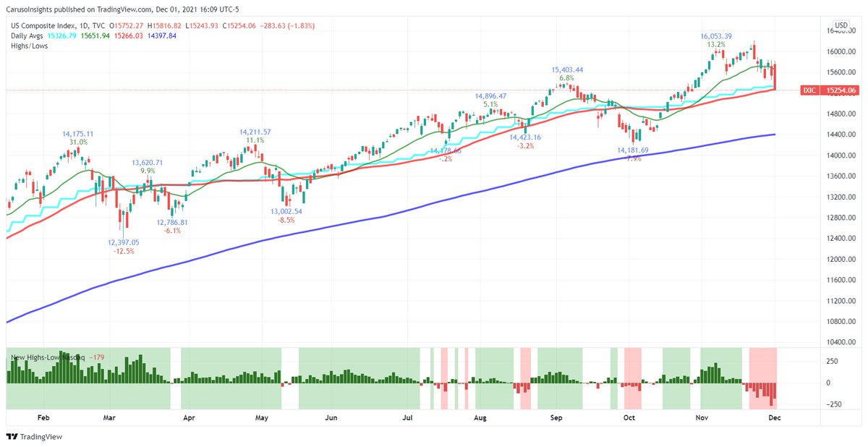Click the 250 label on indicator axis
Viewport: 868px width, 447px height.
point(832,362)
